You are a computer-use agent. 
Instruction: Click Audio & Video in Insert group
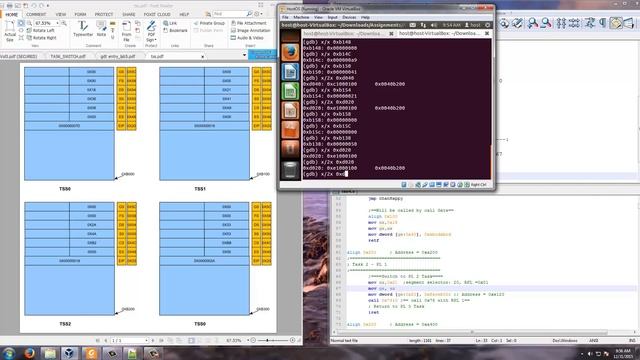point(247,38)
